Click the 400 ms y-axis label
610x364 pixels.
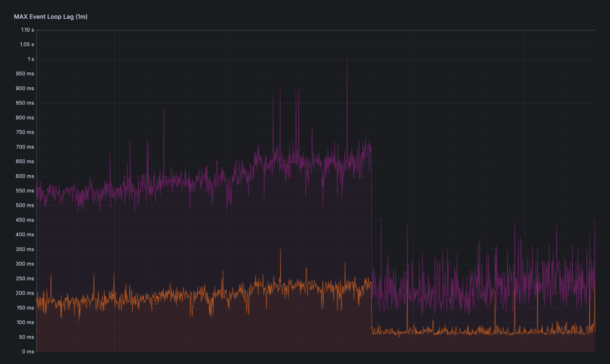pos(25,235)
